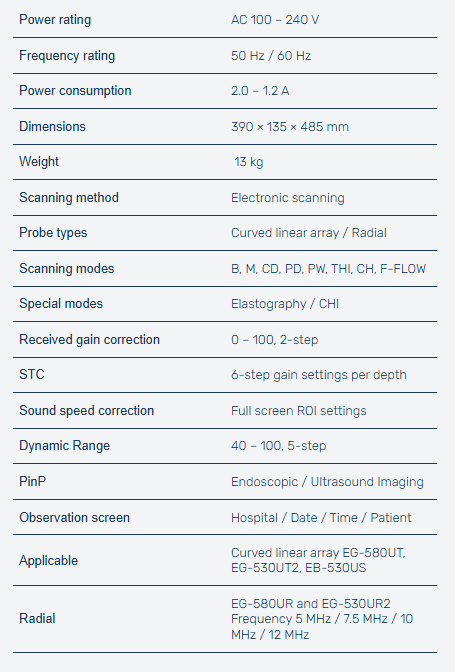Select the AC 100 – 240 V value

[275, 20]
